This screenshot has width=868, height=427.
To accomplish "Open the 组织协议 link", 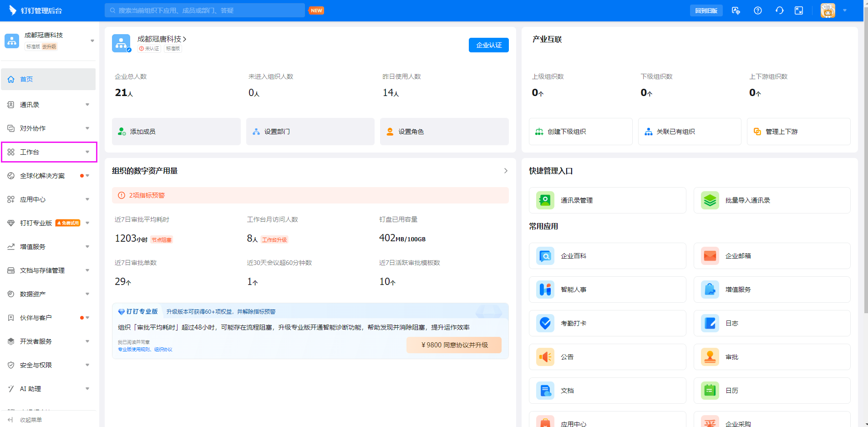I will click(x=163, y=350).
